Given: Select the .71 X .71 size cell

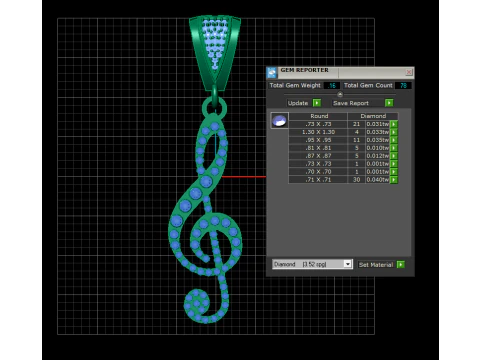Looking at the screenshot, I should (318, 180).
